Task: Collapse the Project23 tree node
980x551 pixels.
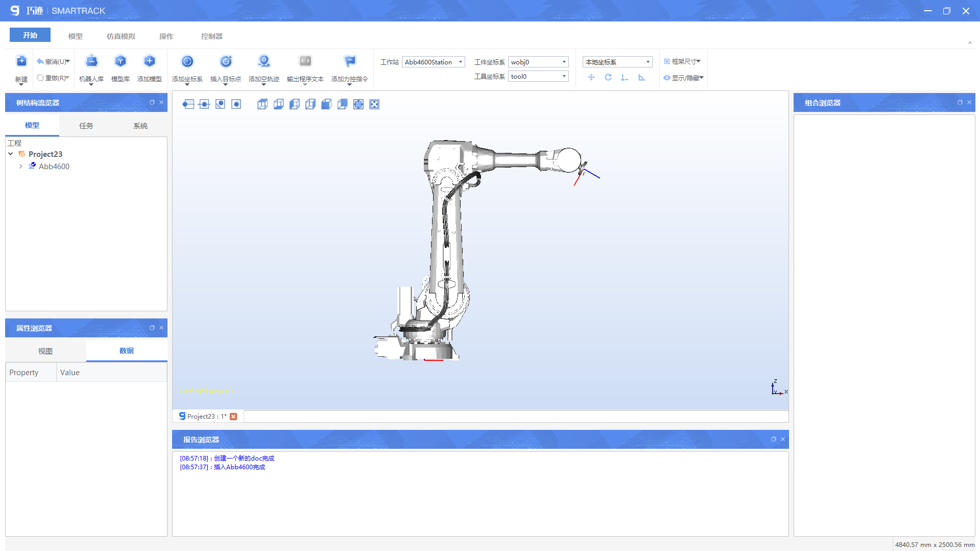Action: click(x=11, y=154)
